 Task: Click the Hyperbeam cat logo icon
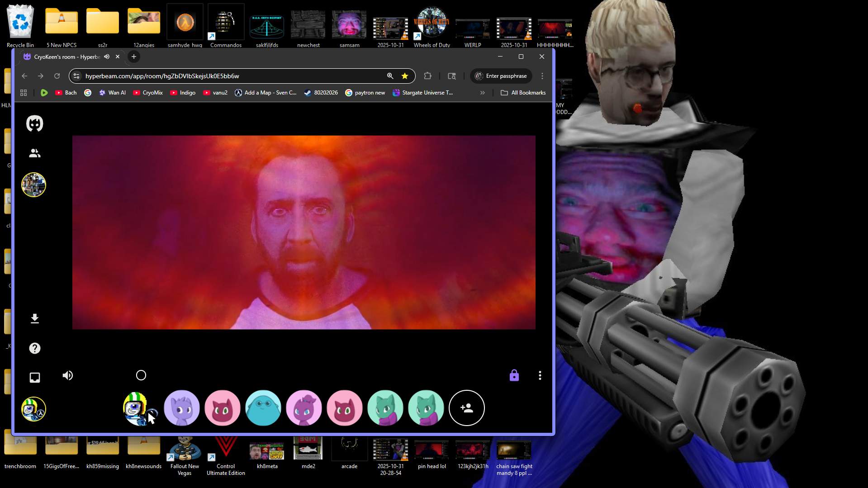(x=34, y=123)
